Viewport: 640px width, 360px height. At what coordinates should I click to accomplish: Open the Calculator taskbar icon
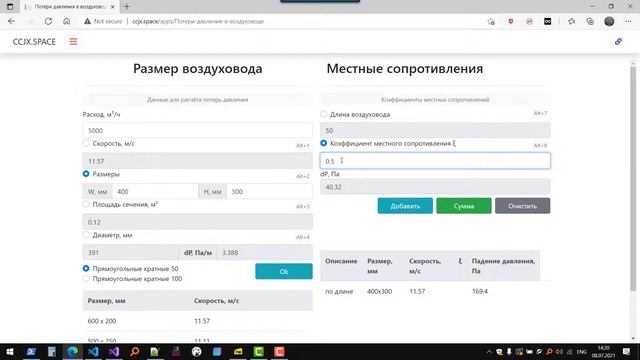(52, 351)
